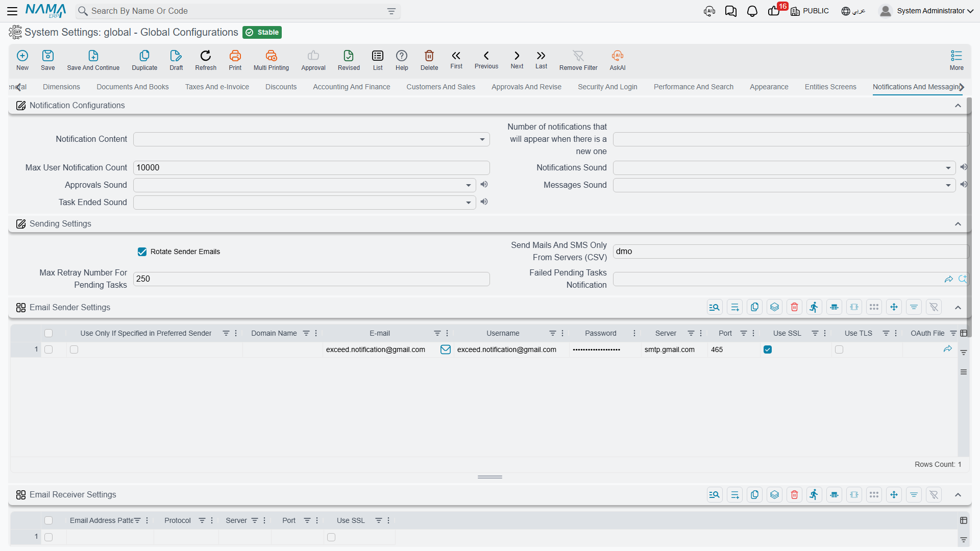Viewport: 980px width, 551px height.
Task: Toggle Use SSL checkbox for gmail row
Action: pos(768,349)
